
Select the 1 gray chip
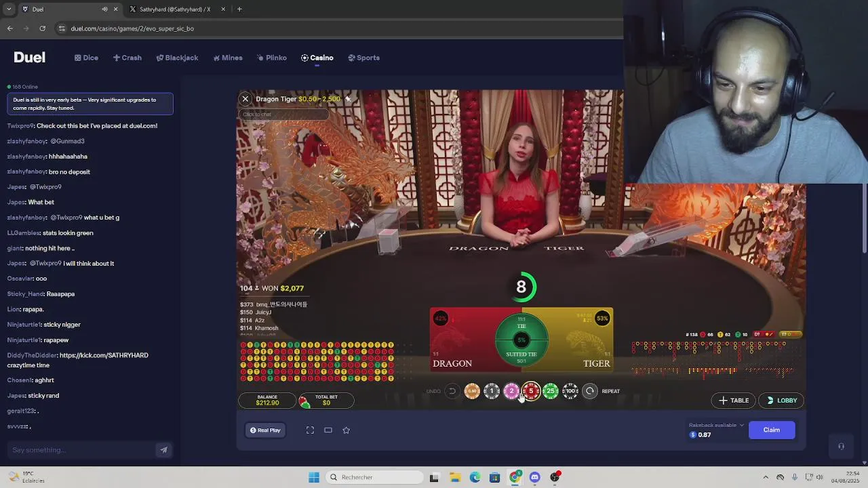pos(492,391)
